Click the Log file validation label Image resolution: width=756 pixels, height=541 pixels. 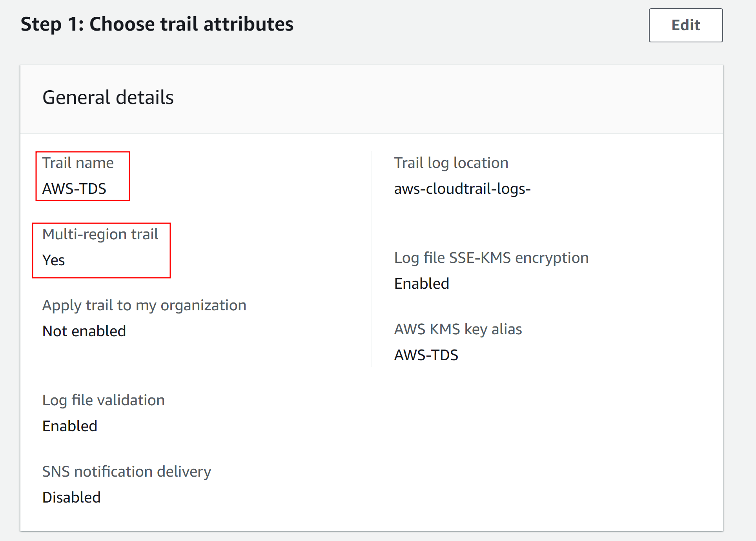pyautogui.click(x=103, y=400)
